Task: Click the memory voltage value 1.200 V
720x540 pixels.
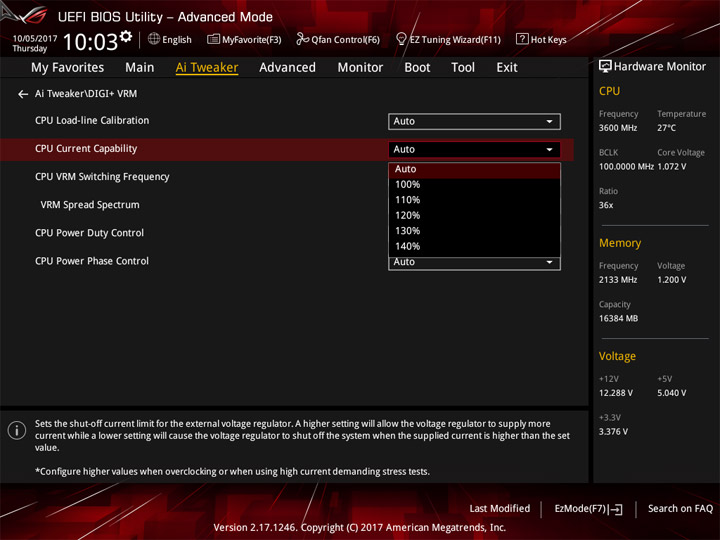Action: (x=672, y=279)
